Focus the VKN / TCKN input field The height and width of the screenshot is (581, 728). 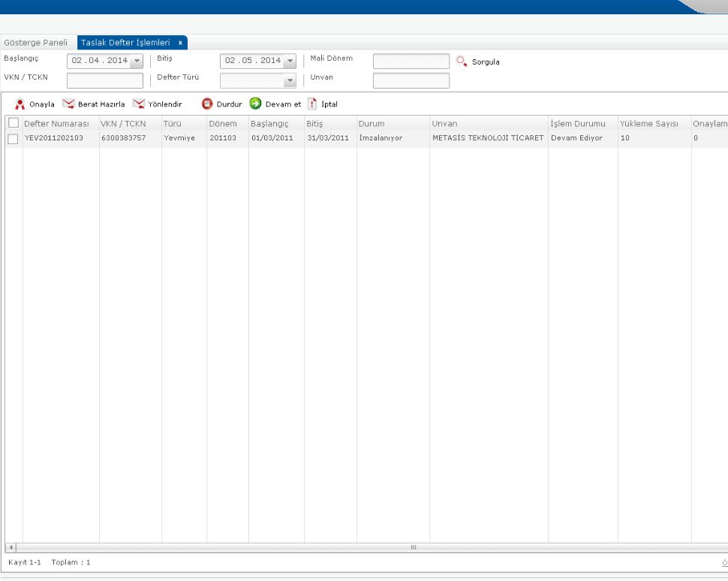point(105,81)
